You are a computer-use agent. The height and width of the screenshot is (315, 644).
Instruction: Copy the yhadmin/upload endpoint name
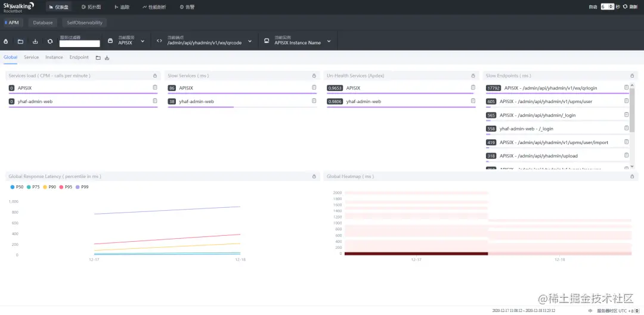click(x=626, y=155)
